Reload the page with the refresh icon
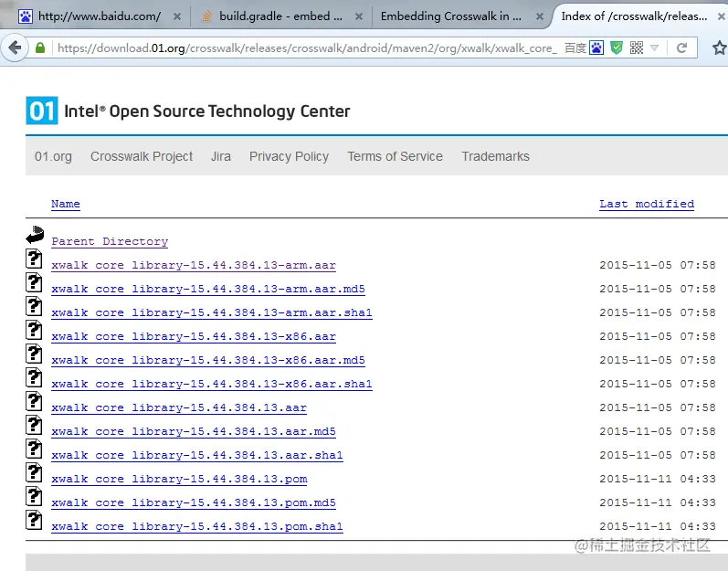This screenshot has width=728, height=571. 681,48
